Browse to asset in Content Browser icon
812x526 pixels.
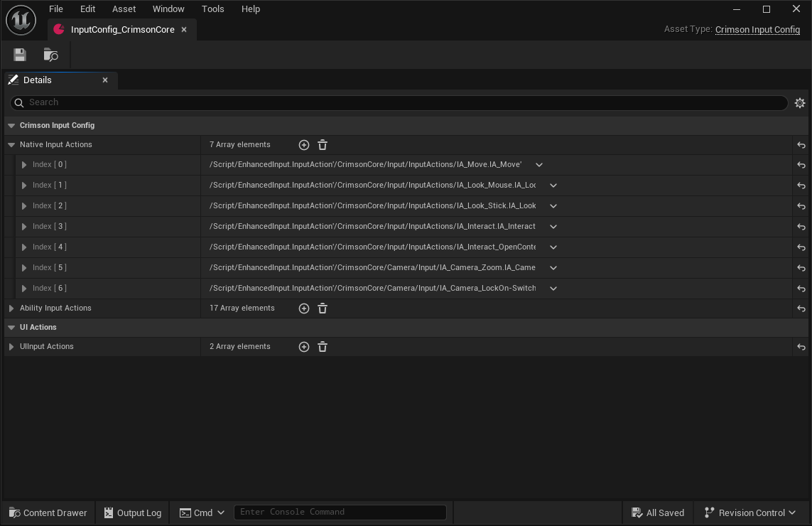pyautogui.click(x=50, y=55)
